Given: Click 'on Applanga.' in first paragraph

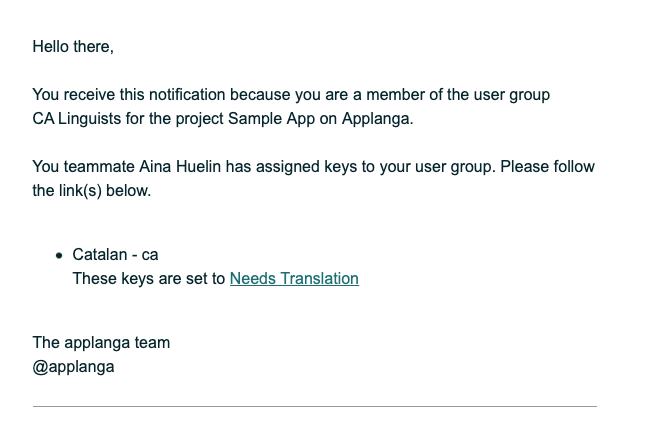Looking at the screenshot, I should [366, 119].
